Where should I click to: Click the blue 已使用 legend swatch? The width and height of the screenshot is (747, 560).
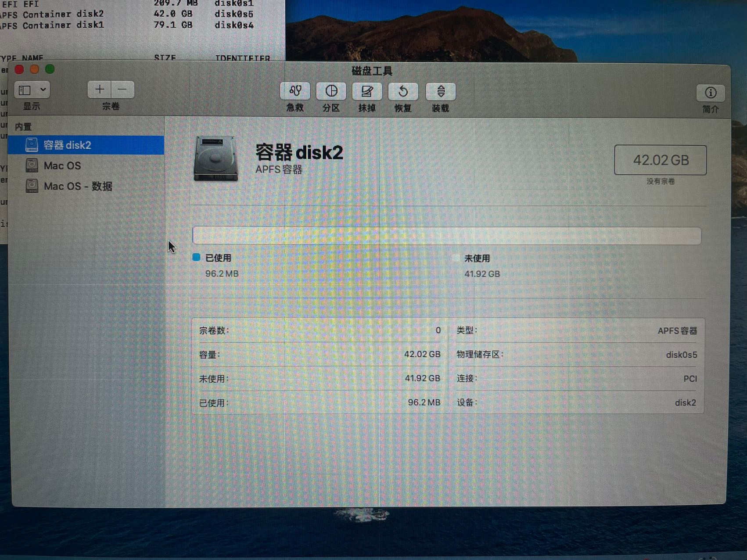[x=197, y=258]
